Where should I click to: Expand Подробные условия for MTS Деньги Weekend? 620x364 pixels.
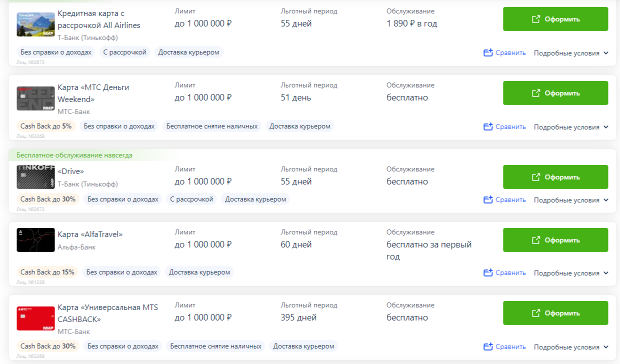571,127
